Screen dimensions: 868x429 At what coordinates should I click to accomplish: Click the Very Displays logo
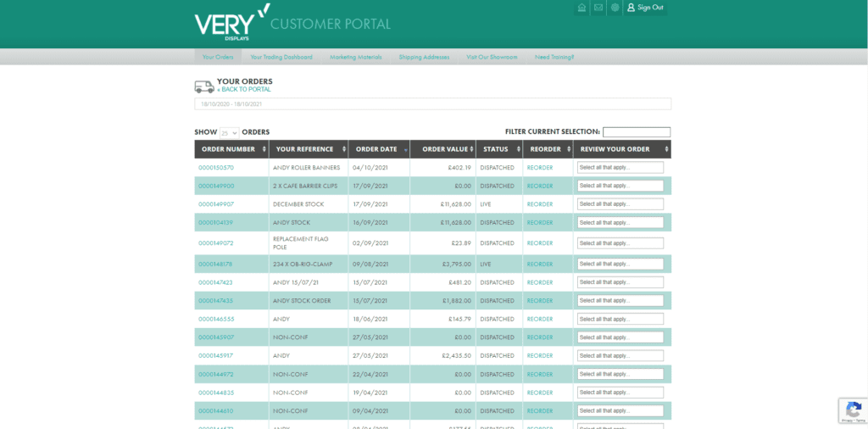232,23
